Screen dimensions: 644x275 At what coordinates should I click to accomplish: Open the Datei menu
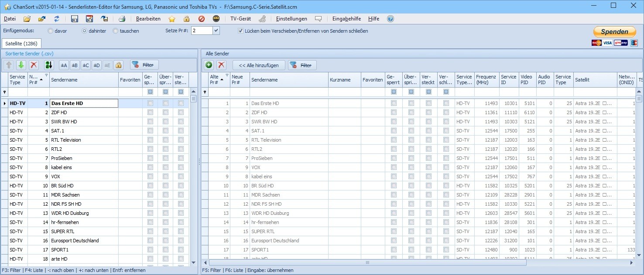pyautogui.click(x=10, y=19)
